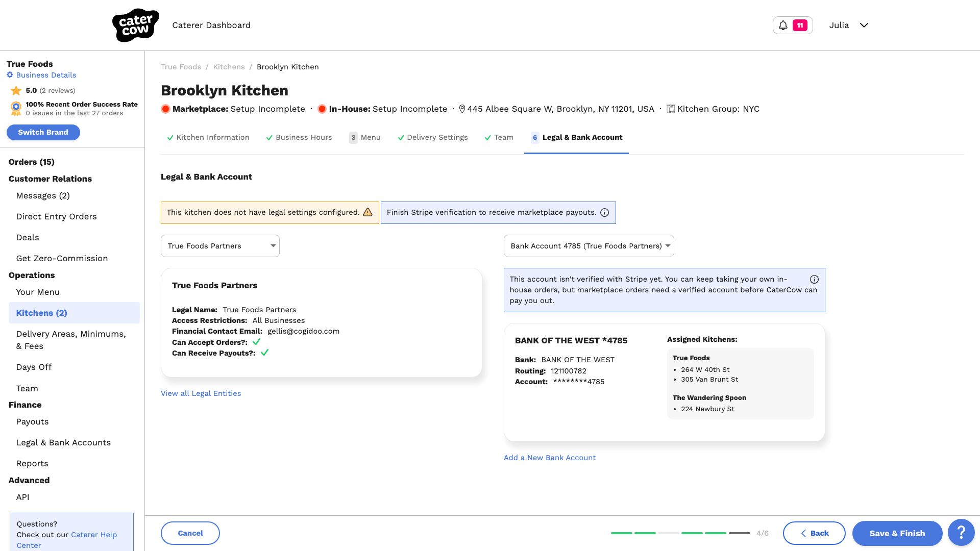Image resolution: width=980 pixels, height=551 pixels.
Task: Click the location pin icon by address
Action: pyautogui.click(x=462, y=109)
